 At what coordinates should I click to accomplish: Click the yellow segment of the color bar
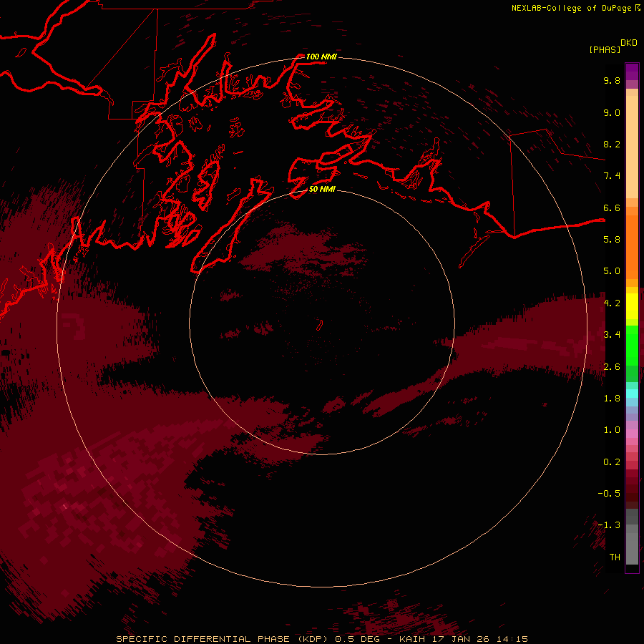[632, 306]
